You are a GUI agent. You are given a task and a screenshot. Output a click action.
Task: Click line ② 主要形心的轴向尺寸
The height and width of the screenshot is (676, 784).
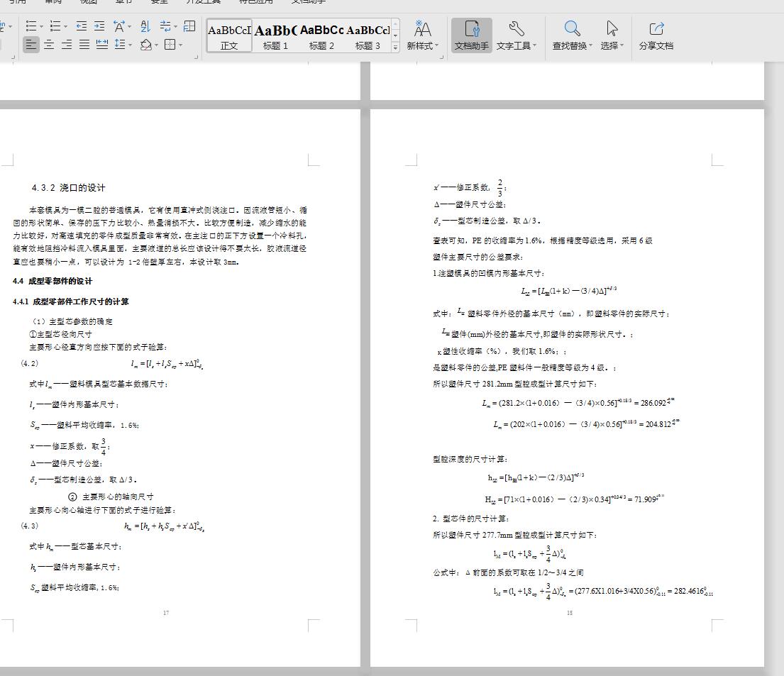[x=111, y=497]
